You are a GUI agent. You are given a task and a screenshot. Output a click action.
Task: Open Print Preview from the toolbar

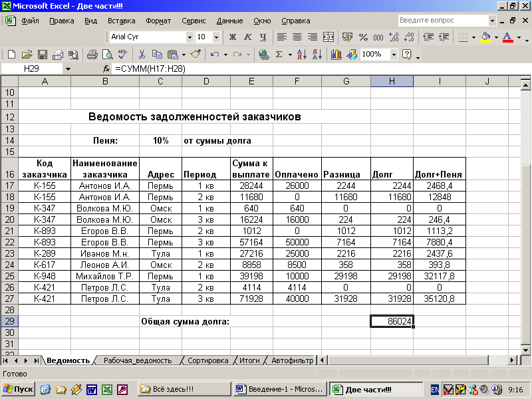[106, 55]
